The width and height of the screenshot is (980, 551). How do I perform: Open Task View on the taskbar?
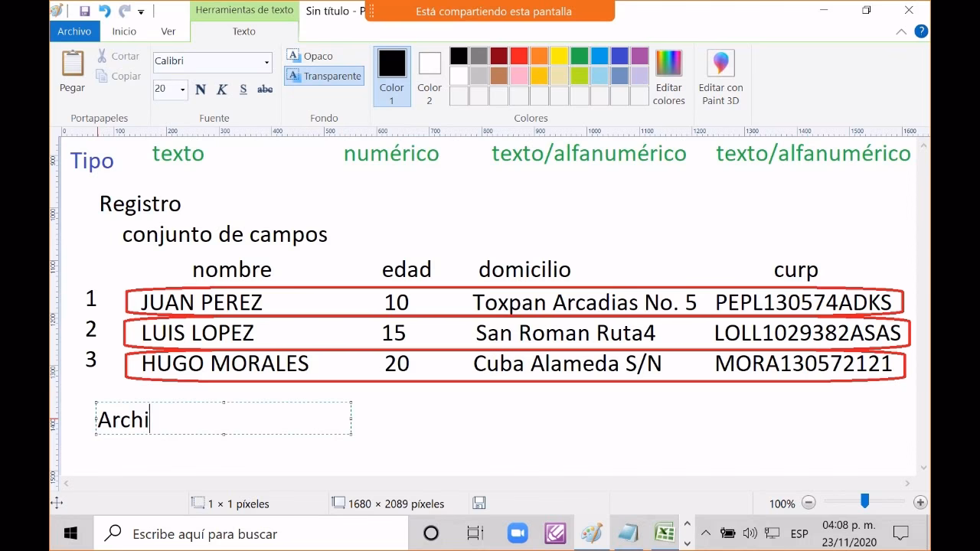[475, 533]
